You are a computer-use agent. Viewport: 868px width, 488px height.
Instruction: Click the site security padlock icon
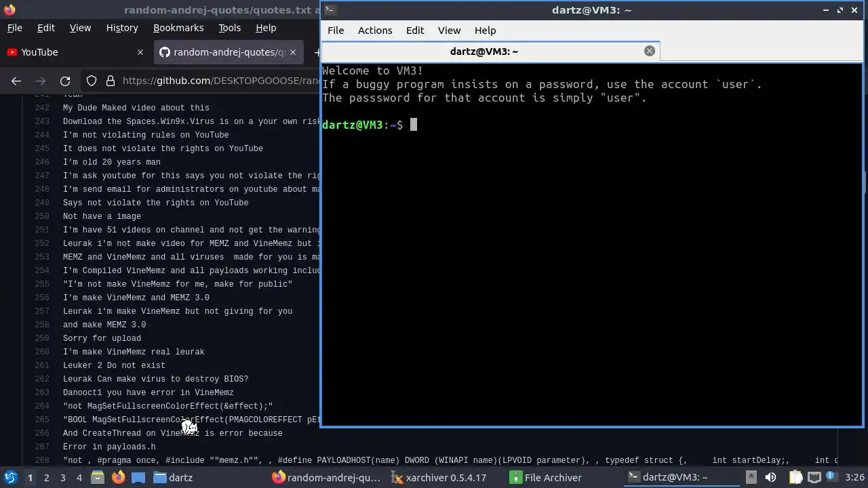tap(111, 81)
